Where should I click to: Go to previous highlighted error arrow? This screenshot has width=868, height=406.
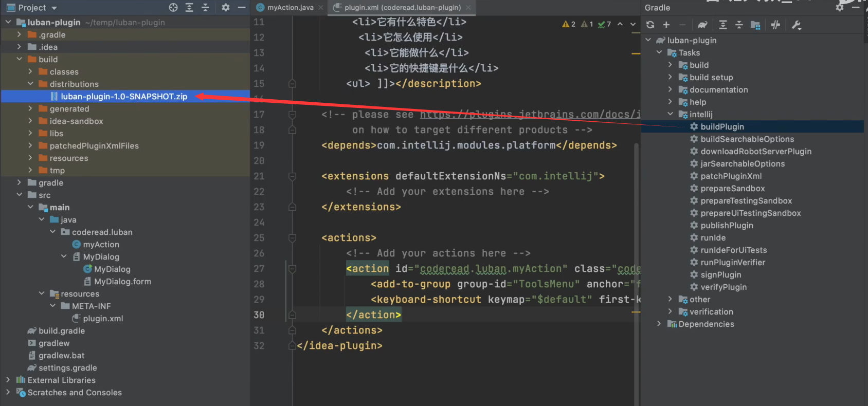620,24
